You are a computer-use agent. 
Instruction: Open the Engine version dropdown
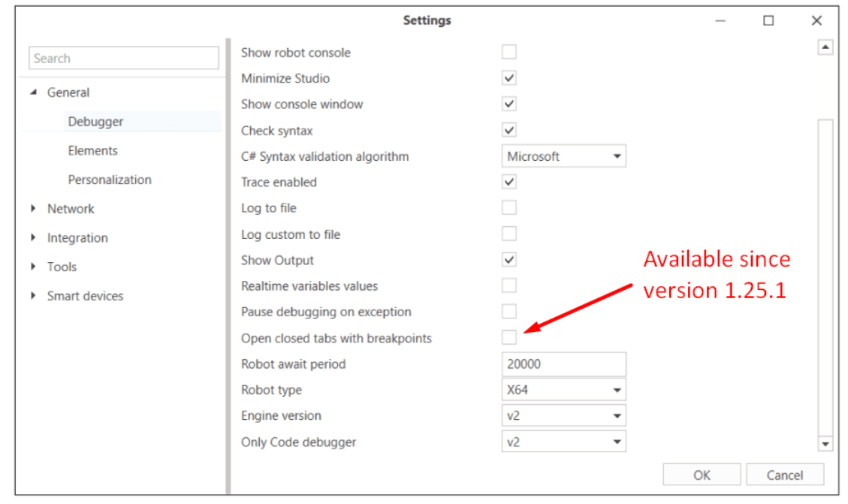(563, 415)
